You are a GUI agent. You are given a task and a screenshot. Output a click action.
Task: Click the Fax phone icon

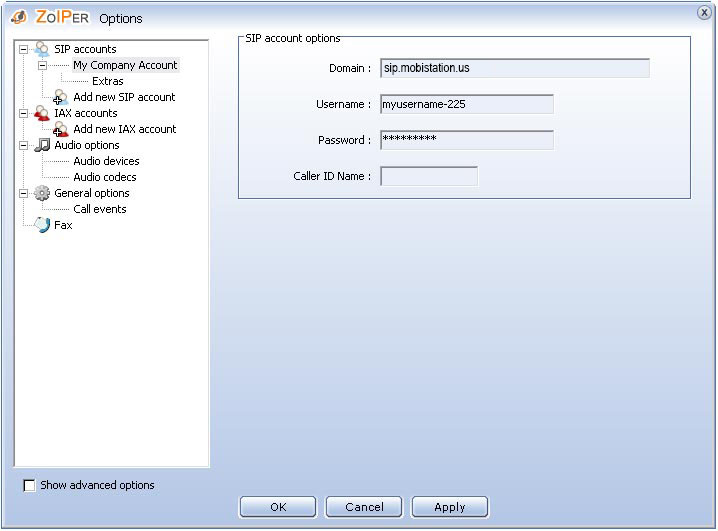click(42, 225)
